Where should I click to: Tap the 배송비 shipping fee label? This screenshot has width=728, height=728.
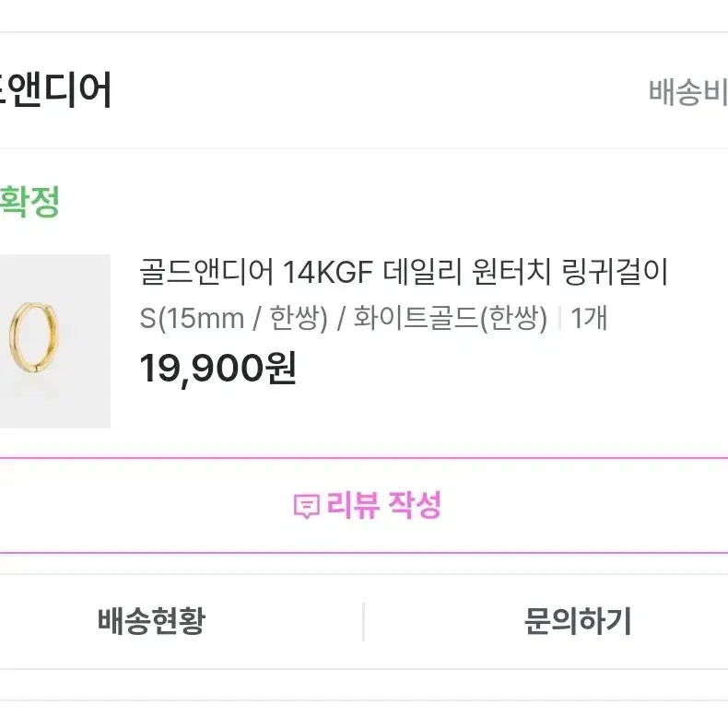[x=688, y=92]
